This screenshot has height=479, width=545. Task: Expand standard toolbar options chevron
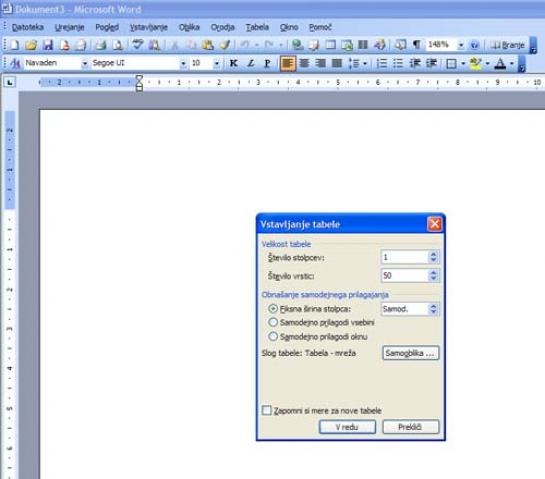point(533,45)
